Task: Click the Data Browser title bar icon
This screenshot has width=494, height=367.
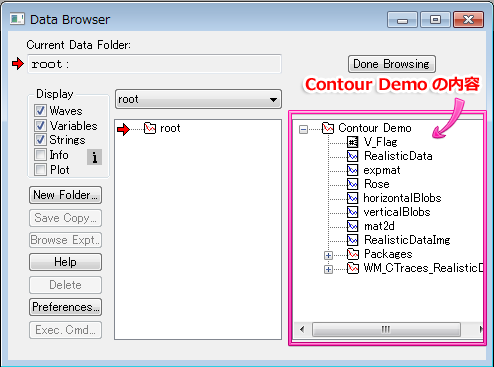Action: coord(17,19)
